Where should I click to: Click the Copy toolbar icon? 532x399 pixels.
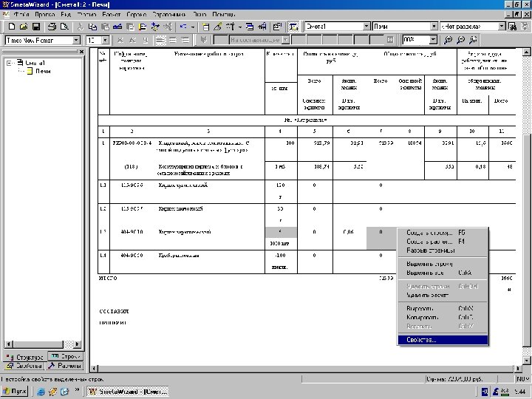pos(92,27)
